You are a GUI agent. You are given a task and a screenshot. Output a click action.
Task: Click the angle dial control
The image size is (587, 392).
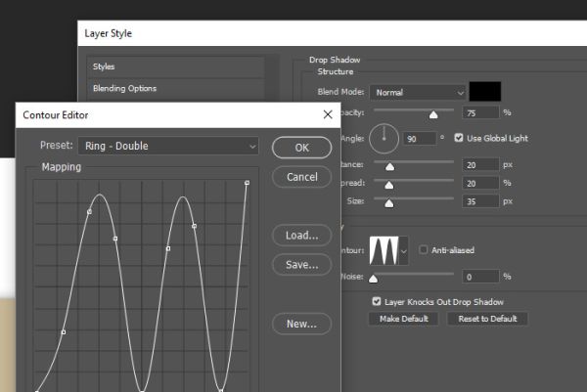(x=384, y=139)
